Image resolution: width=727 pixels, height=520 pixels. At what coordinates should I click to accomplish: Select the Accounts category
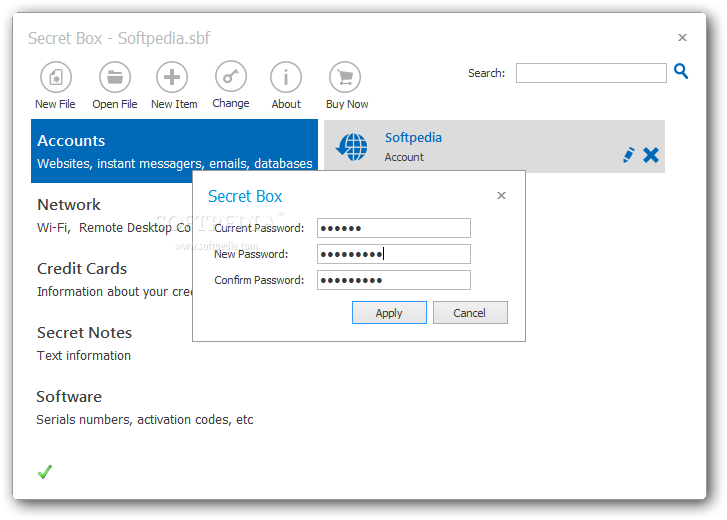click(174, 151)
